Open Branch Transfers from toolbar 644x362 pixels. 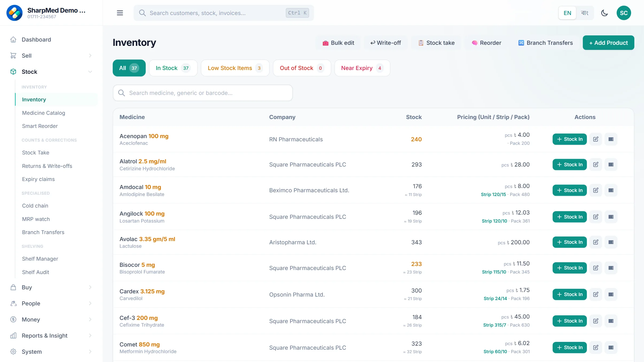click(546, 43)
